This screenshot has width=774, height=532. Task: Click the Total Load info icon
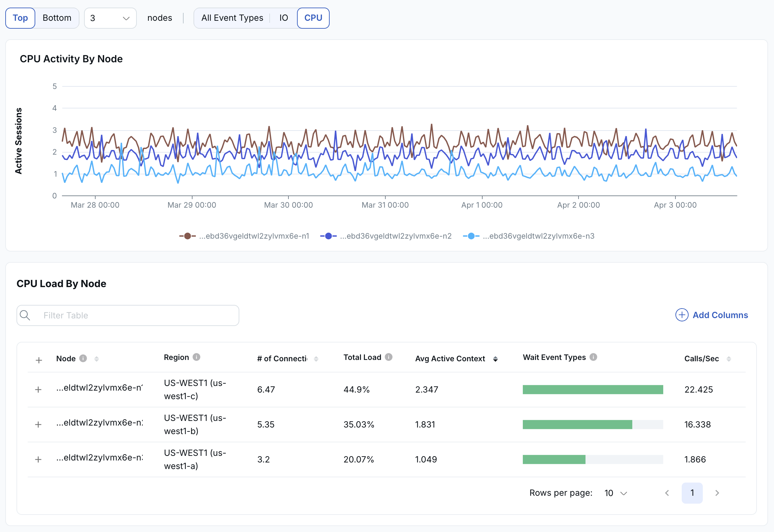coord(389,357)
